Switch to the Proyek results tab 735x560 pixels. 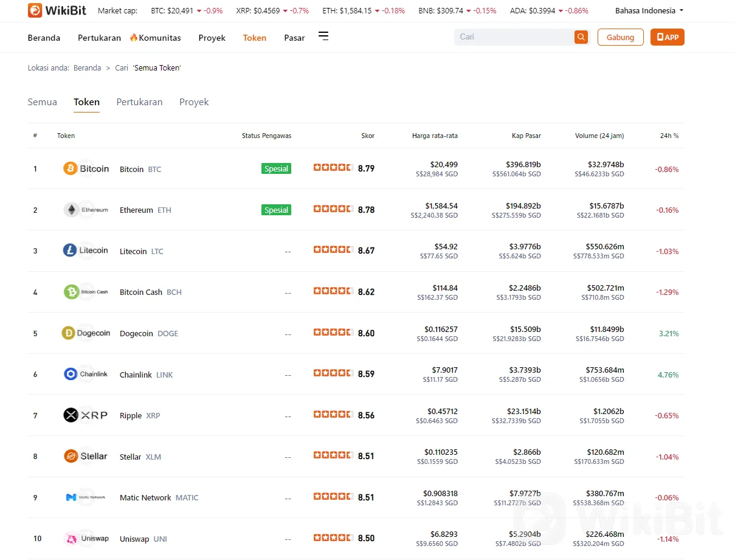pos(194,102)
